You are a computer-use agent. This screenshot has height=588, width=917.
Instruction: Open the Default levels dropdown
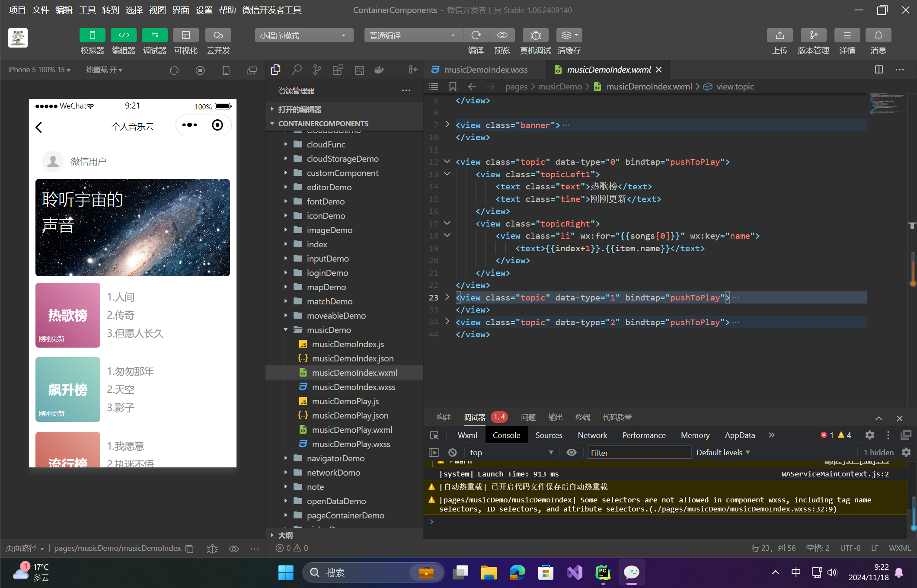(723, 452)
